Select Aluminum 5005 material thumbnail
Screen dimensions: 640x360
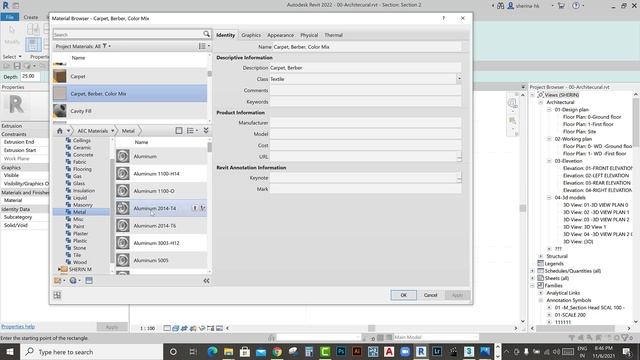(x=122, y=260)
